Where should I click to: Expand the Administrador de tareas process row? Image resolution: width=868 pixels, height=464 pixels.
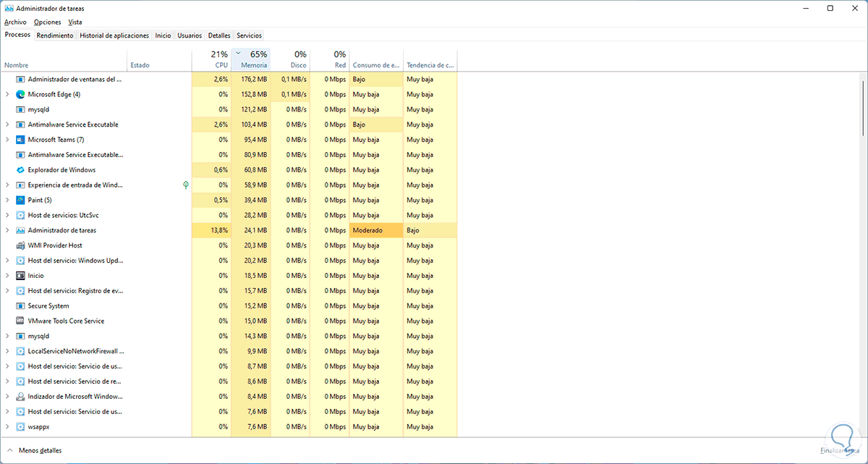pos(7,230)
